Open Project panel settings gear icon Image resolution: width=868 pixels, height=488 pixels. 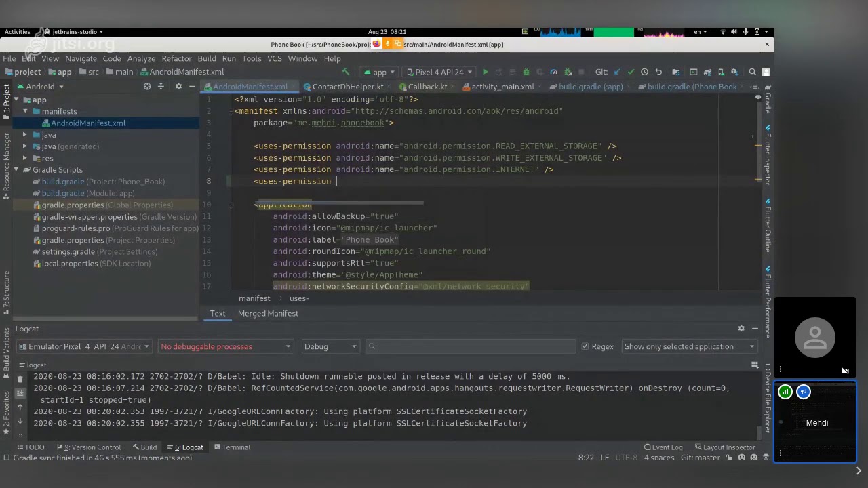178,87
